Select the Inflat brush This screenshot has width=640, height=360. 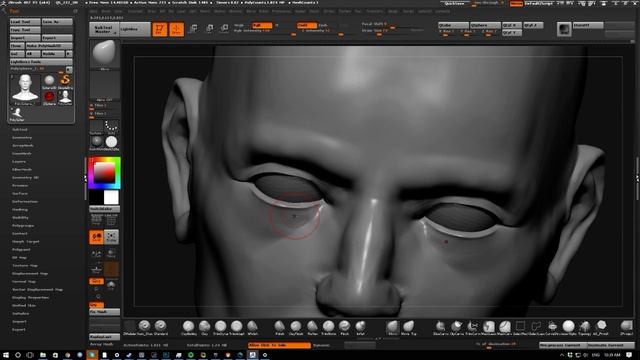[360, 327]
